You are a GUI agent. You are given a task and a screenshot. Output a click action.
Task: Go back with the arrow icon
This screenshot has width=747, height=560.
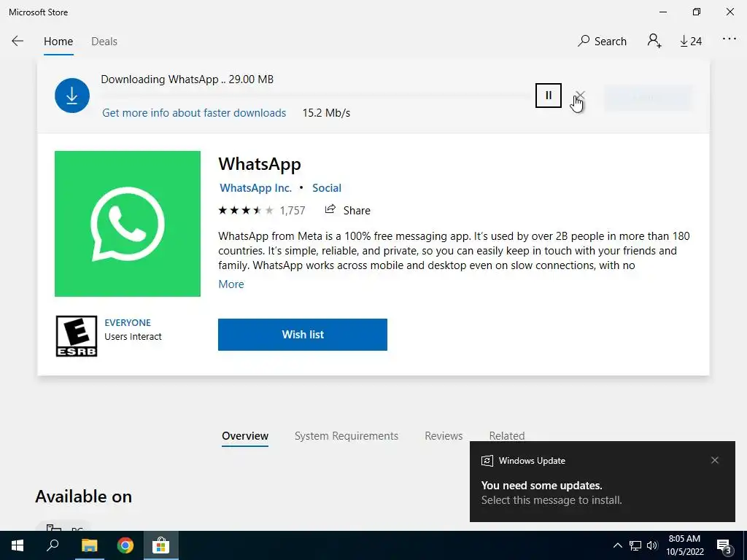point(18,41)
